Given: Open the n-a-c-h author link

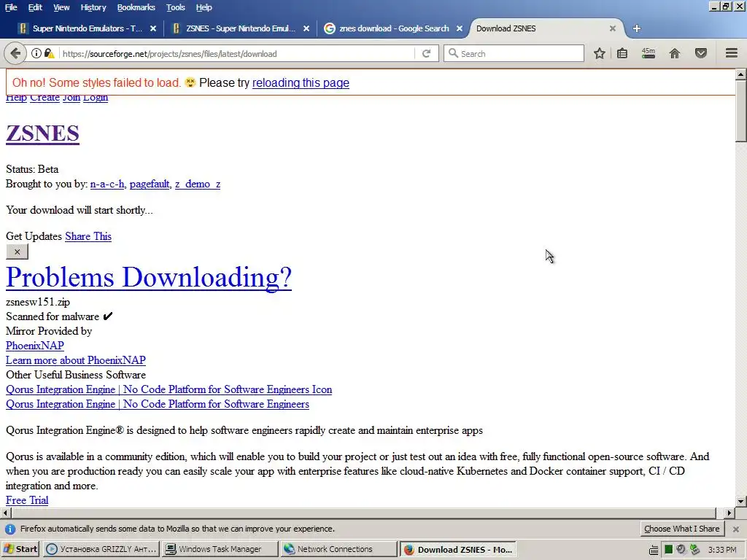Looking at the screenshot, I should [x=107, y=184].
